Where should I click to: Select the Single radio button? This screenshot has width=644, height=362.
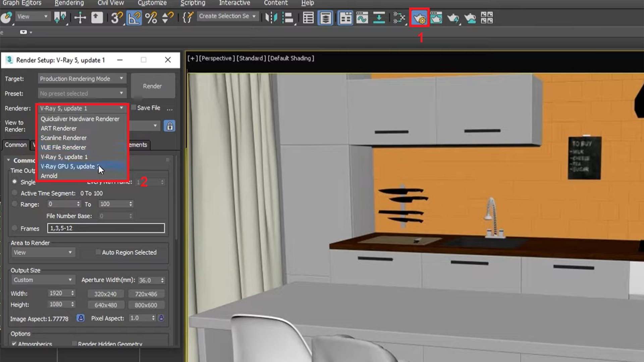coord(15,182)
